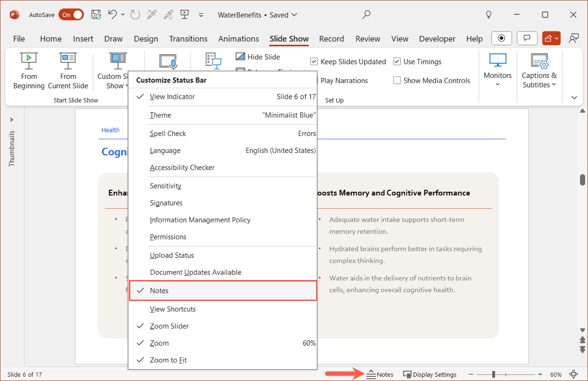Switch to the Insert tab
Viewport: 588px width, 381px height.
(x=83, y=39)
